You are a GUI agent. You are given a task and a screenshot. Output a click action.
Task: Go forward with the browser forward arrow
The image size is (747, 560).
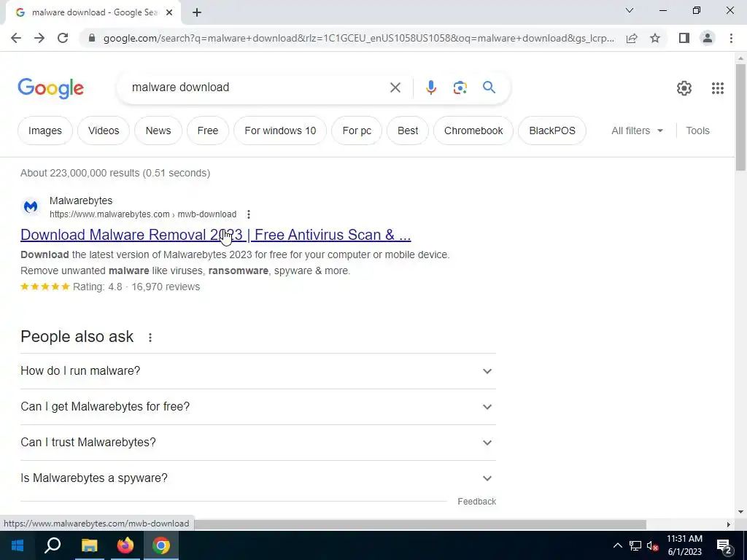coord(39,38)
